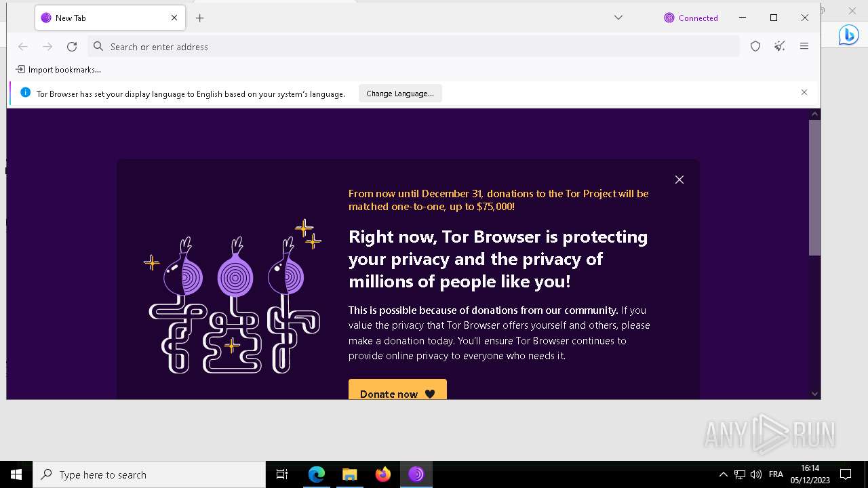
Task: Click the page scrollbar down arrow
Action: tap(815, 393)
